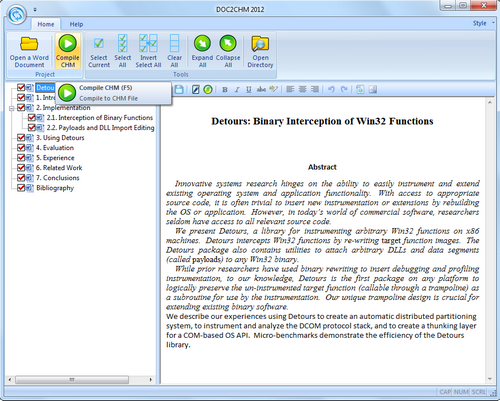
Task: Uncheck the Detours root topic checkbox
Action: click(21, 87)
